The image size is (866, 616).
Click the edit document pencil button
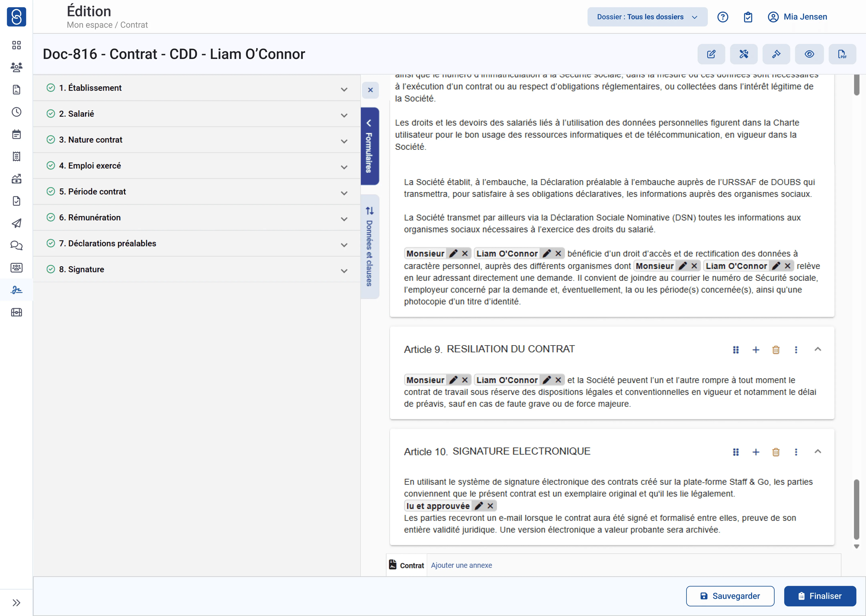coord(711,54)
